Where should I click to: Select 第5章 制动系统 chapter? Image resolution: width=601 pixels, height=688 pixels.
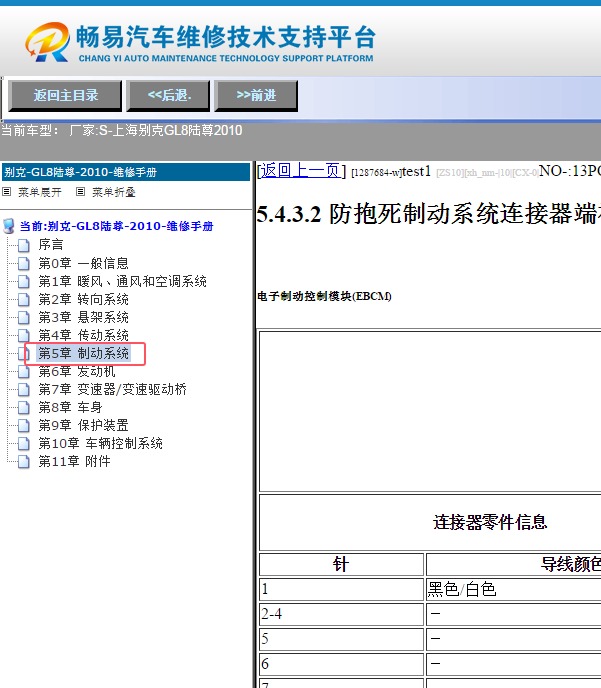coord(83,353)
